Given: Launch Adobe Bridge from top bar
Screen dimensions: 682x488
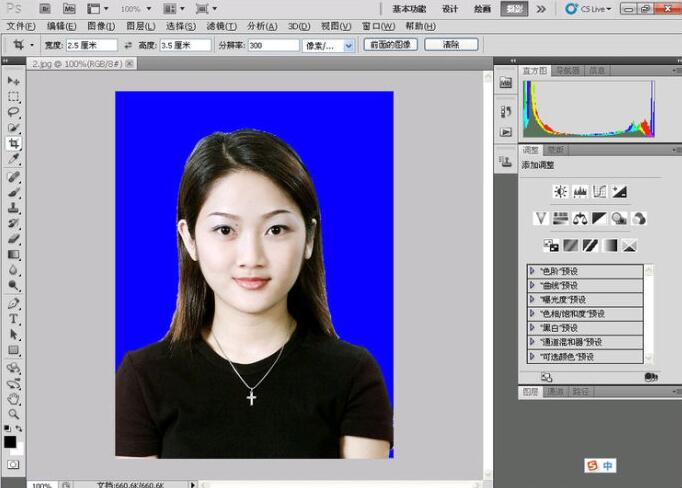Looking at the screenshot, I should pos(44,8).
